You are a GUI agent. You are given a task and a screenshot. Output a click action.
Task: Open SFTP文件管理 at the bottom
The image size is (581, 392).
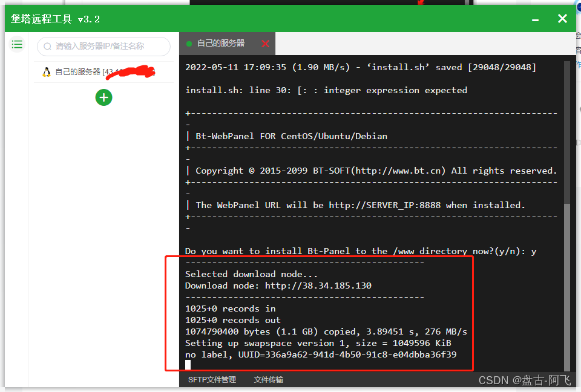212,380
